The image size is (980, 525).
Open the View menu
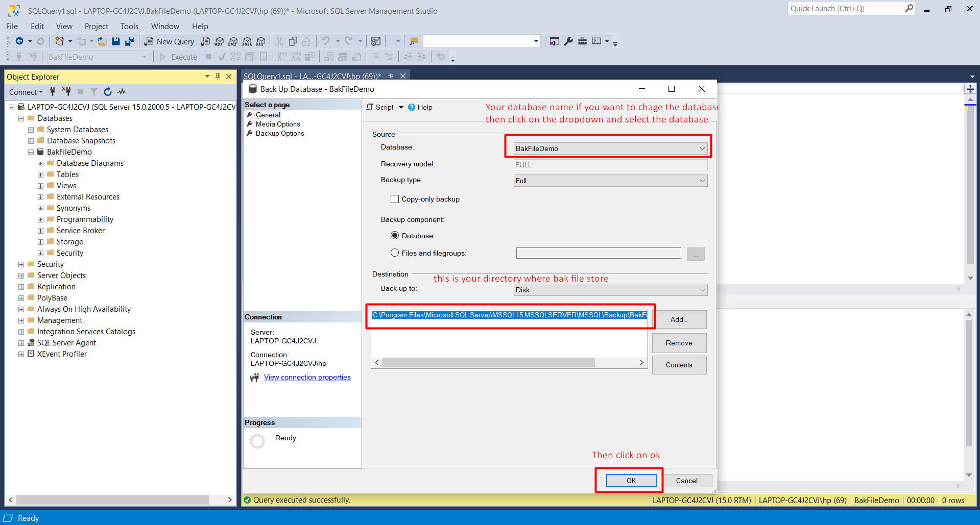coord(64,26)
